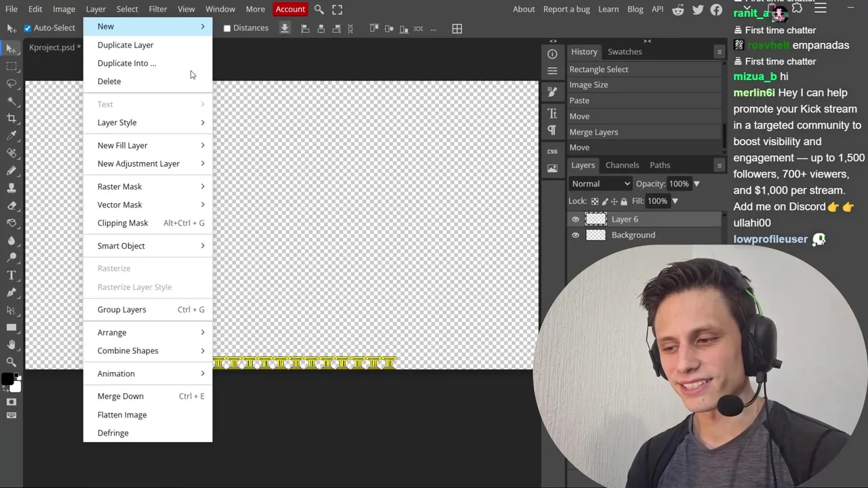Select the Brush tool
The height and width of the screenshot is (488, 868).
(12, 171)
